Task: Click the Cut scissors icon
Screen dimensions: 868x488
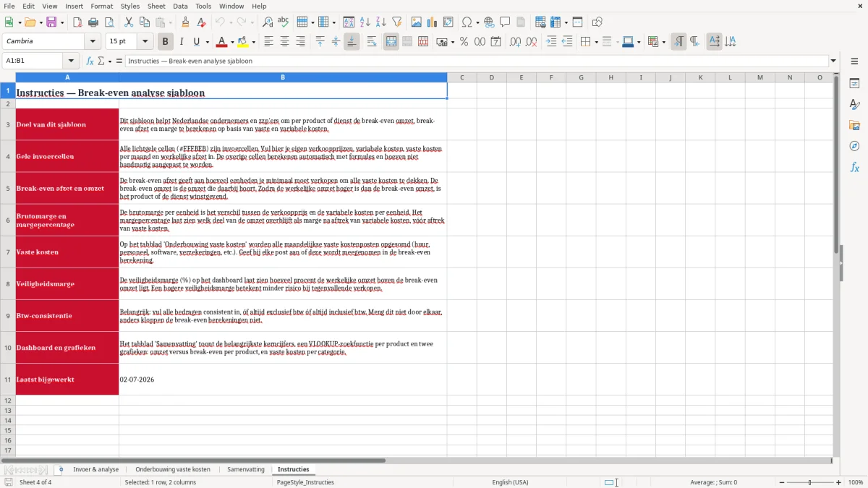Action: 129,22
